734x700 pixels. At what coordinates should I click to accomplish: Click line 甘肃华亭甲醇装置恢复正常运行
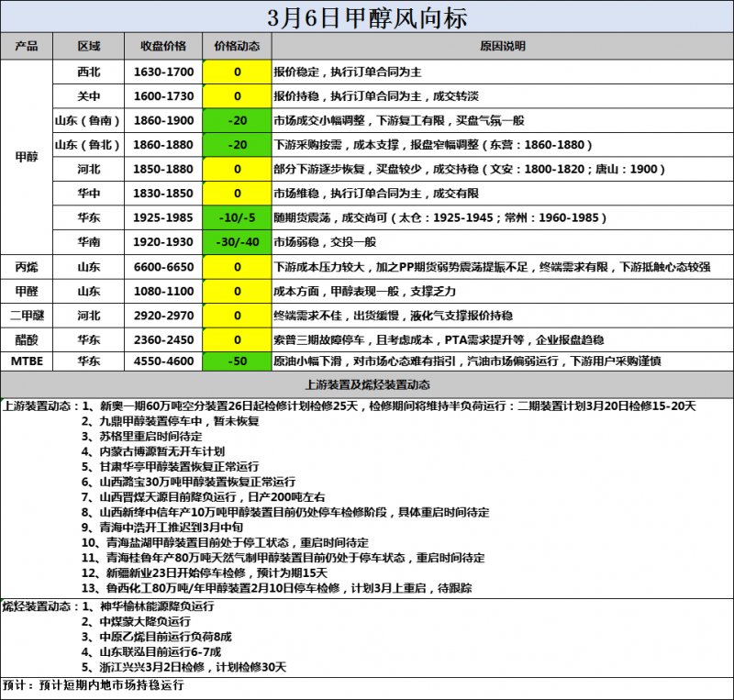pyautogui.click(x=171, y=467)
